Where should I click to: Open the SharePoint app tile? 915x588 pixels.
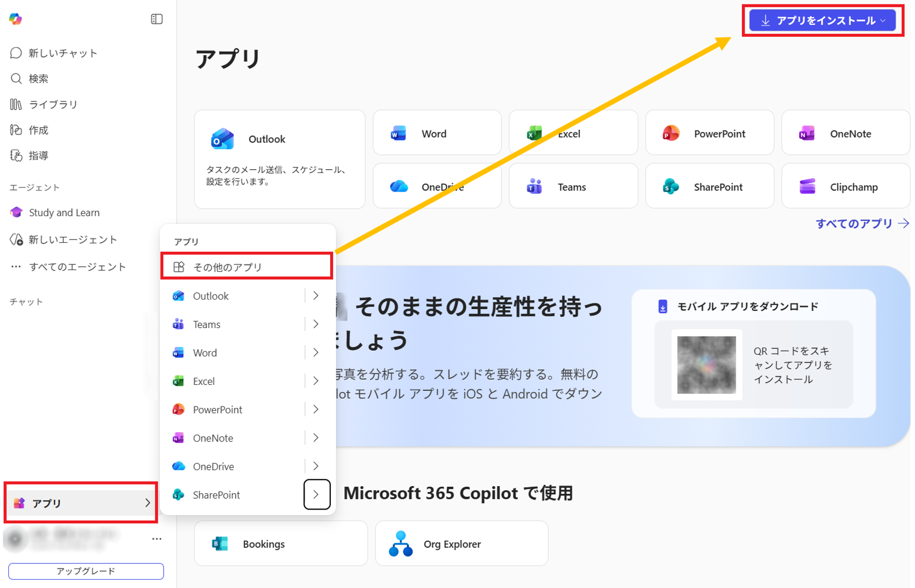pos(710,186)
